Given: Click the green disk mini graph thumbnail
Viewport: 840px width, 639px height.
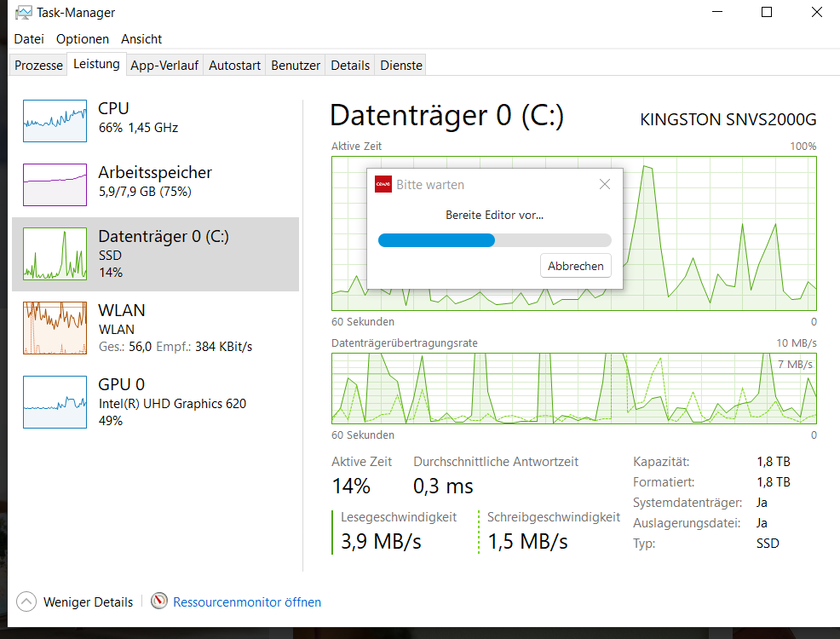Looking at the screenshot, I should coord(55,254).
